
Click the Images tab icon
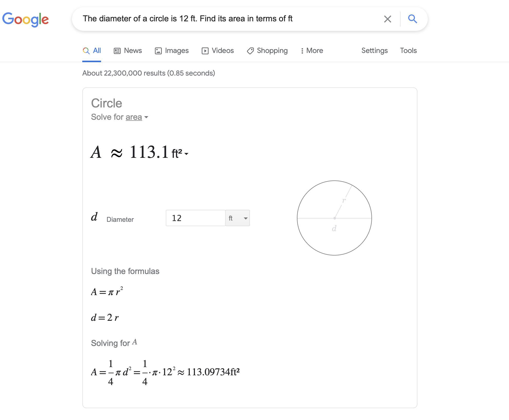158,51
